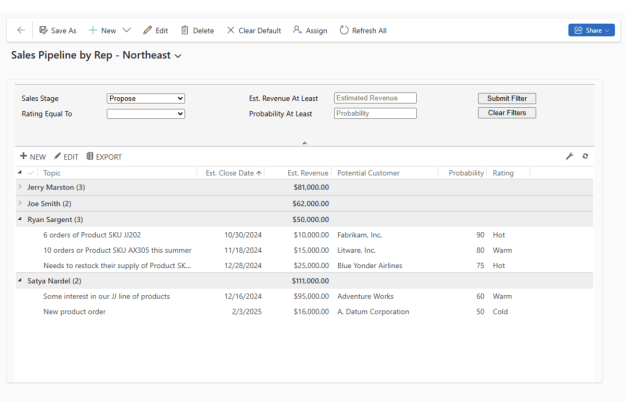Click the $111,000.00 group total

(x=310, y=281)
